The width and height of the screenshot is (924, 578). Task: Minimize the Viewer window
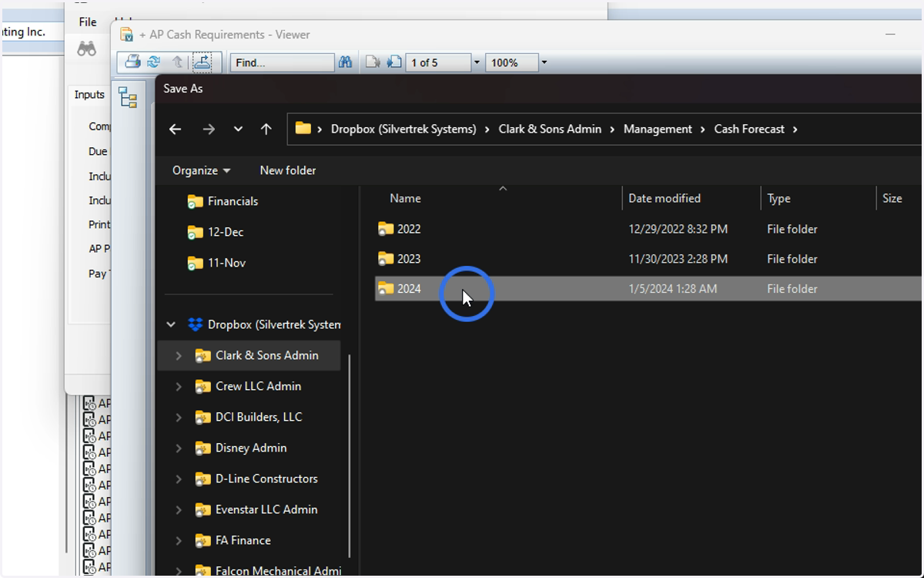890,34
